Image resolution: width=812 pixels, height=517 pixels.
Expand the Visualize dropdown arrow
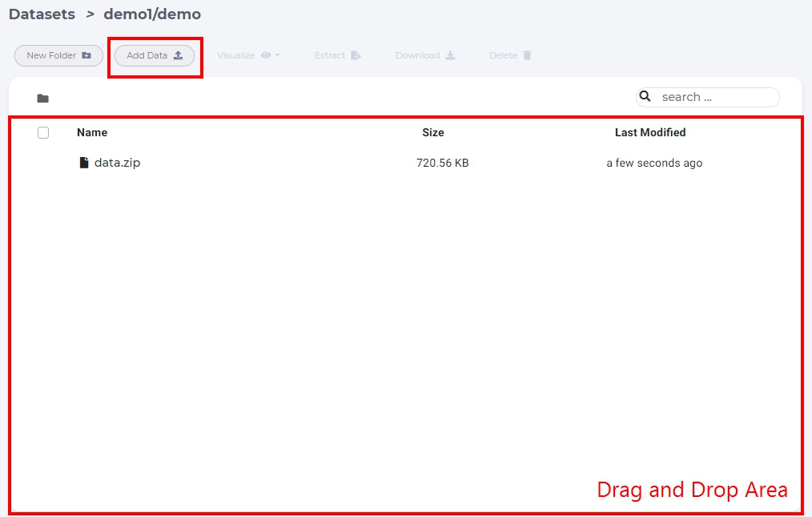(x=278, y=55)
